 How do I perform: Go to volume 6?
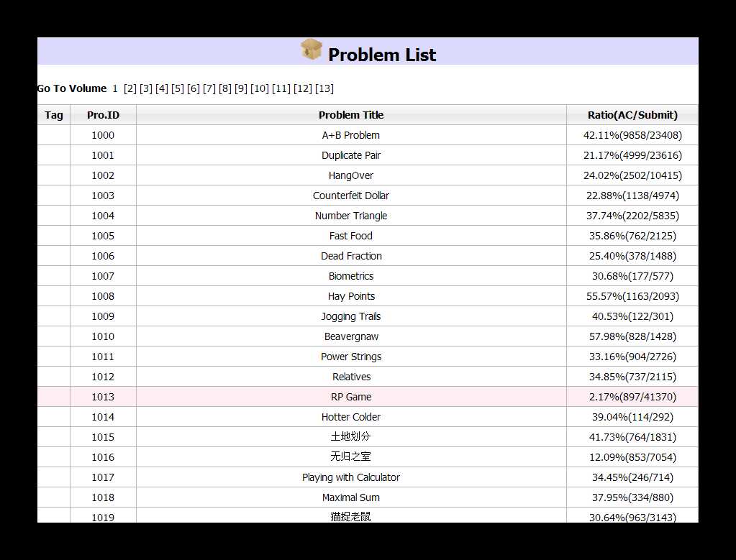point(194,88)
